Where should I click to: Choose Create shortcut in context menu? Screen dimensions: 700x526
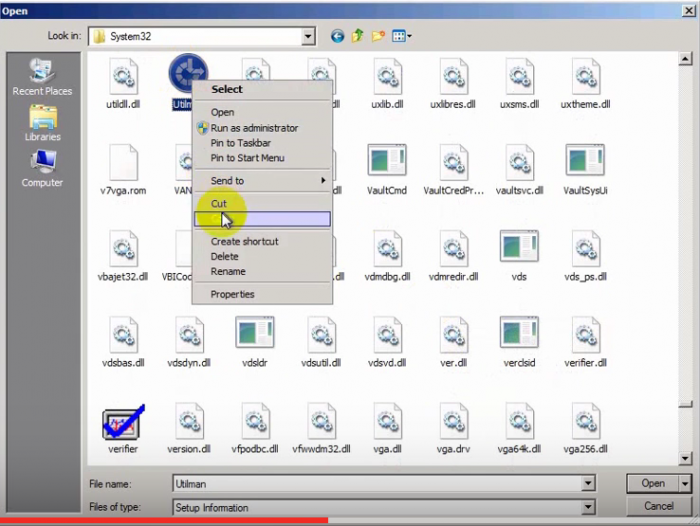pos(262,242)
